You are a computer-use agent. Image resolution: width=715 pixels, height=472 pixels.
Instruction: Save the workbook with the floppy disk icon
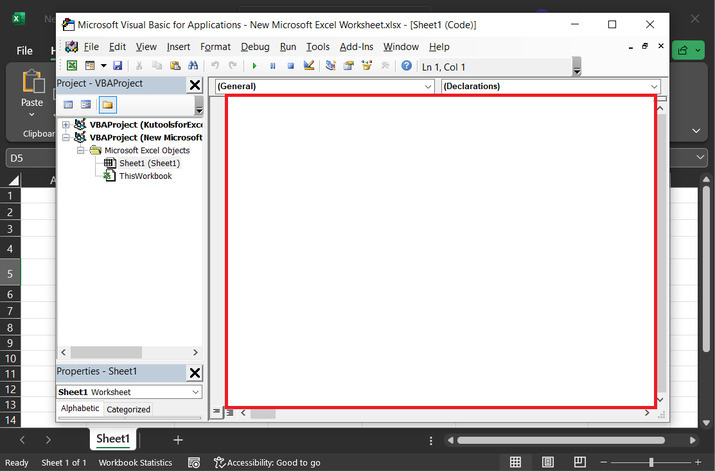click(118, 66)
